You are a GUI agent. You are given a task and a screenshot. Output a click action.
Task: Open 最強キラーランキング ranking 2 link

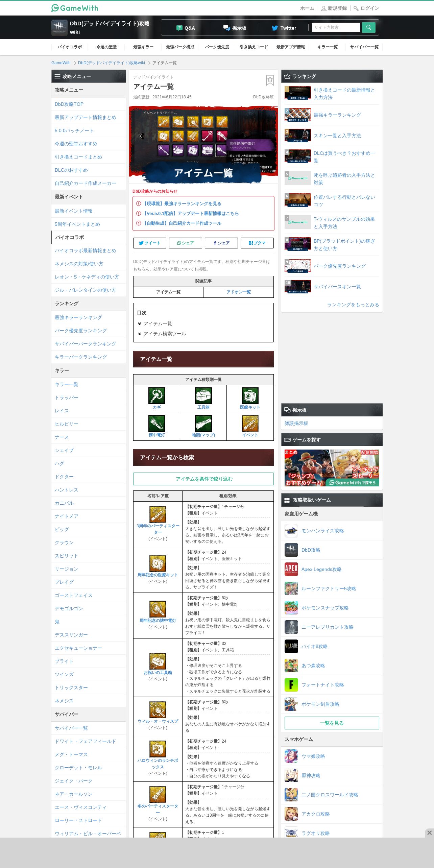click(x=337, y=115)
